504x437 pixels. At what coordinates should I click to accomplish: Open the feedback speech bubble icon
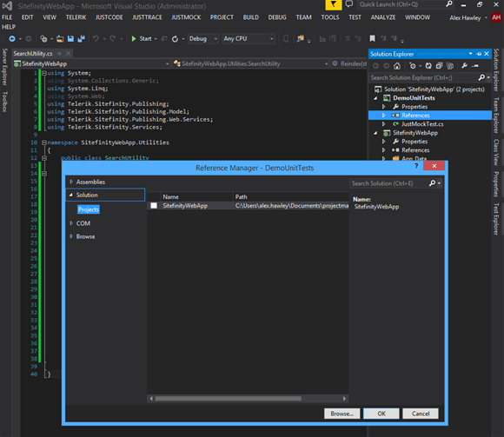[x=349, y=4]
